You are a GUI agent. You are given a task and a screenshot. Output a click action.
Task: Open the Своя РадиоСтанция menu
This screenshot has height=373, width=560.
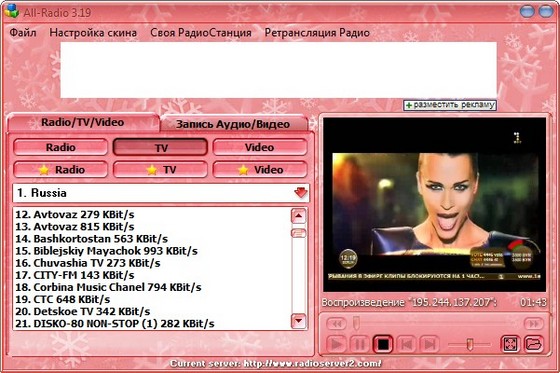point(201,33)
